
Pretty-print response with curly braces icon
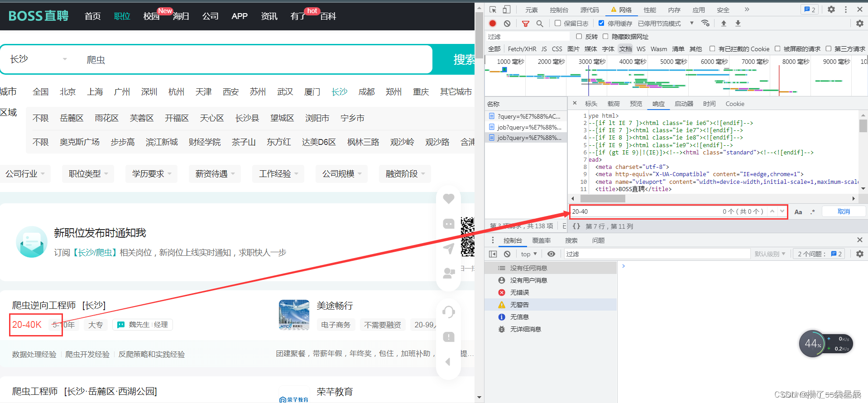click(x=576, y=226)
